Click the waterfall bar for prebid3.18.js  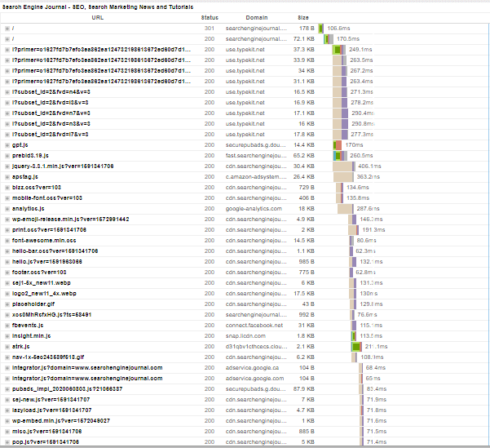(x=340, y=156)
